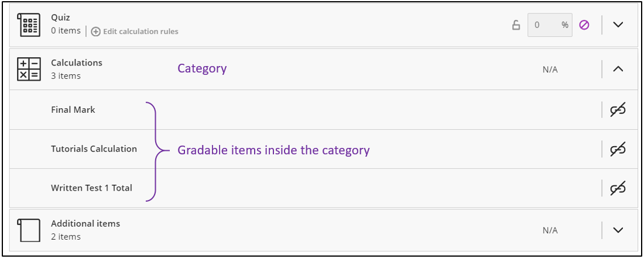Collapse the Calculations category chevron
The image size is (644, 259).
618,69
